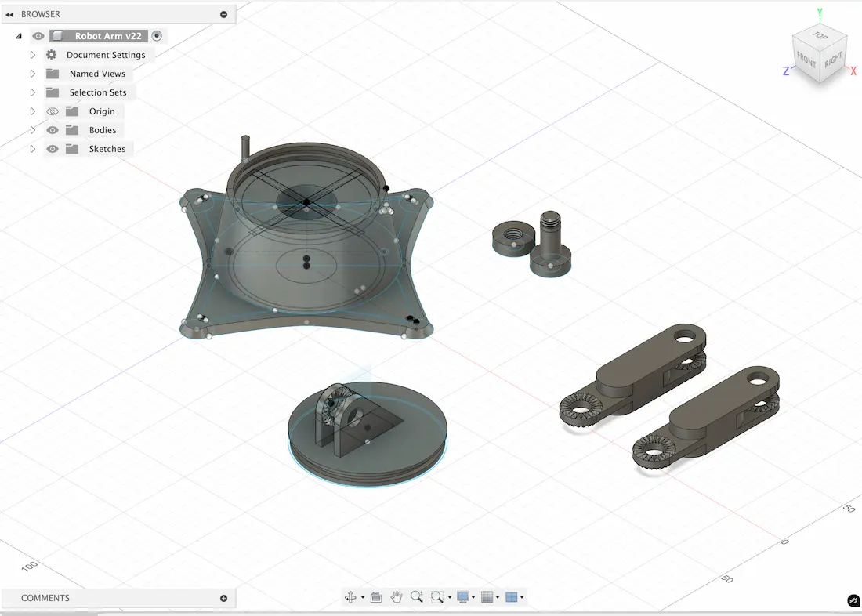This screenshot has width=862, height=616.
Task: Click the Viewports layout icon
Action: [511, 597]
